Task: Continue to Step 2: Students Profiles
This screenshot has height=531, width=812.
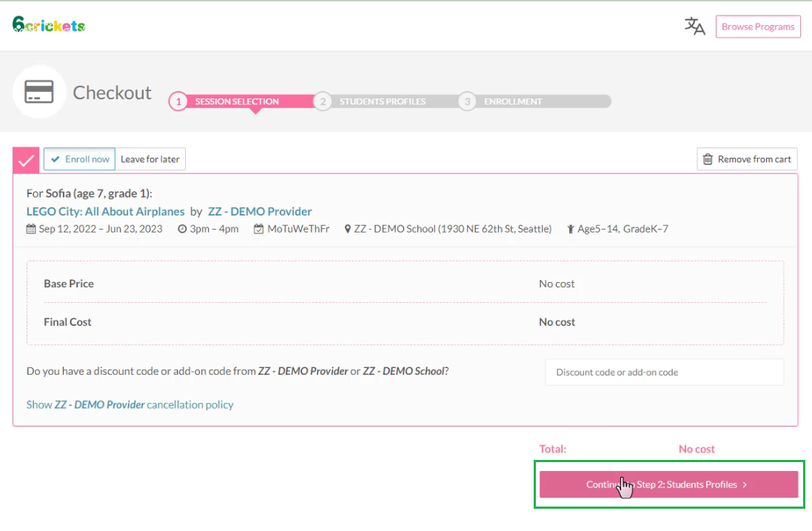Action: click(x=668, y=484)
